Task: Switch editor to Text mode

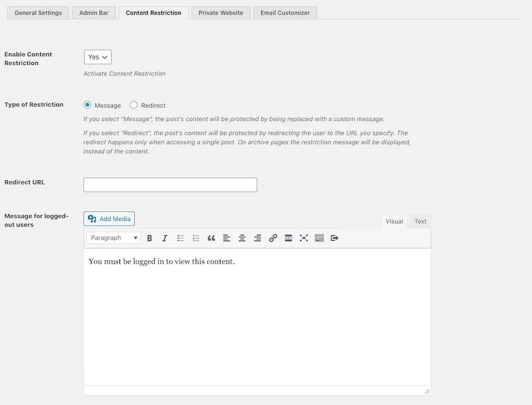Action: click(420, 221)
